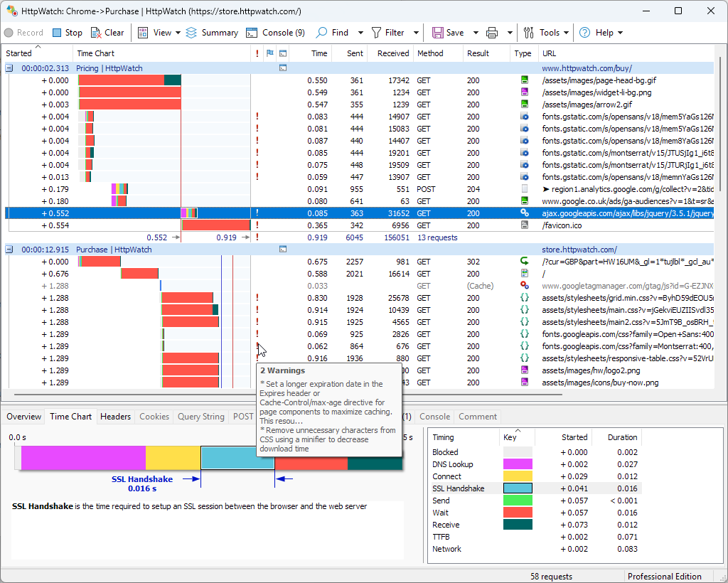Expand the Tools dropdown arrow
The height and width of the screenshot is (583, 728).
point(566,33)
